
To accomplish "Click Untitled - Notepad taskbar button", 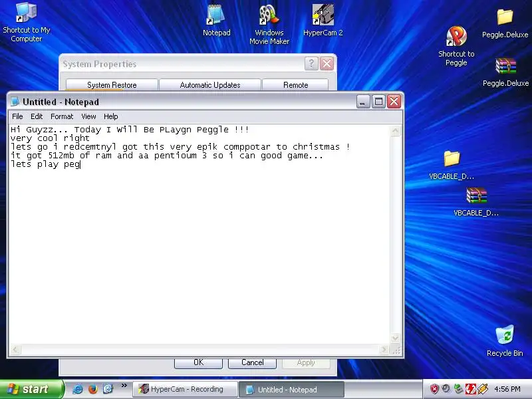I will click(x=291, y=389).
